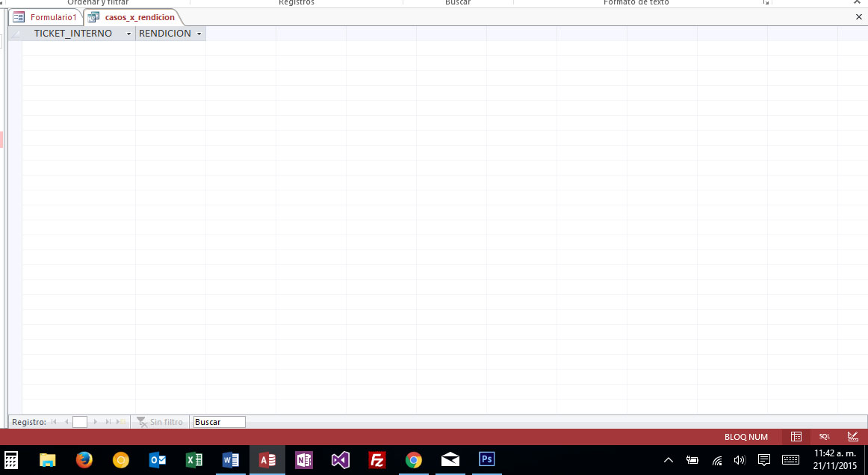Screen dimensions: 868x475
Task: Switch to Chrome from the taskbar
Action: click(414, 460)
